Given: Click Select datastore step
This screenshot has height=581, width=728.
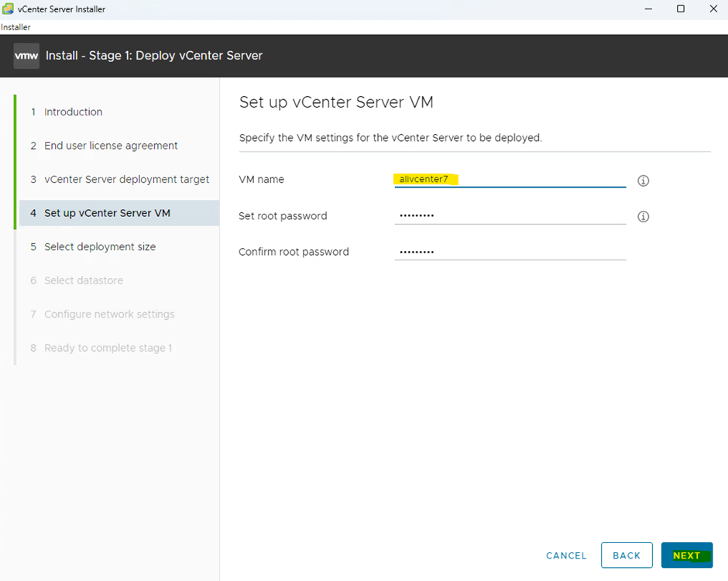Looking at the screenshot, I should tap(84, 280).
